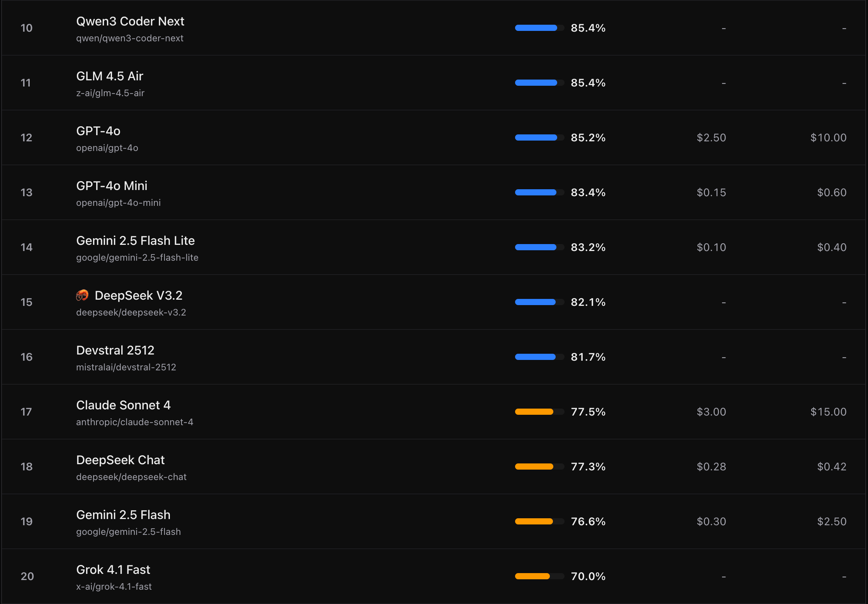
Task: Click the google/gemini-2.5-flash model ID text
Action: tap(128, 532)
